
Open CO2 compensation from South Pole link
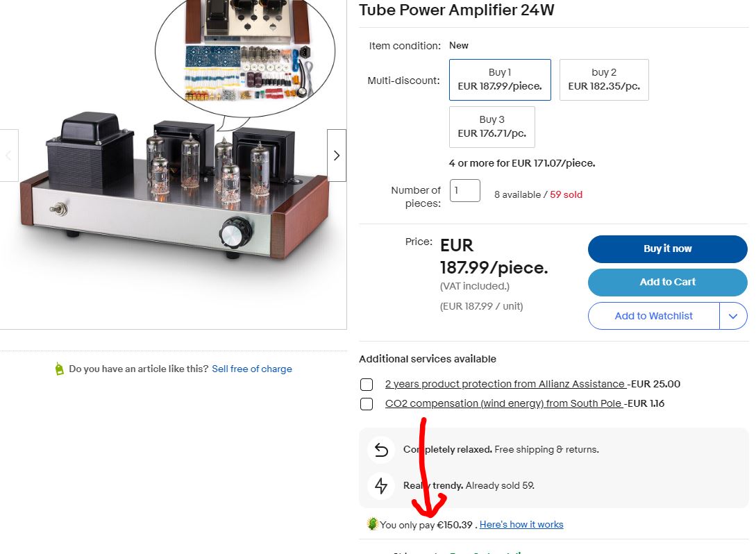tap(504, 403)
